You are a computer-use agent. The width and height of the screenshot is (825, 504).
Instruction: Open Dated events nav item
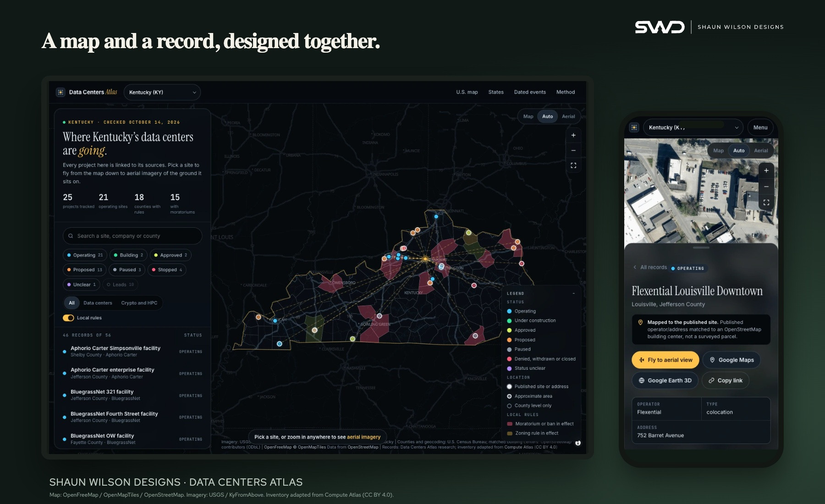(x=530, y=92)
